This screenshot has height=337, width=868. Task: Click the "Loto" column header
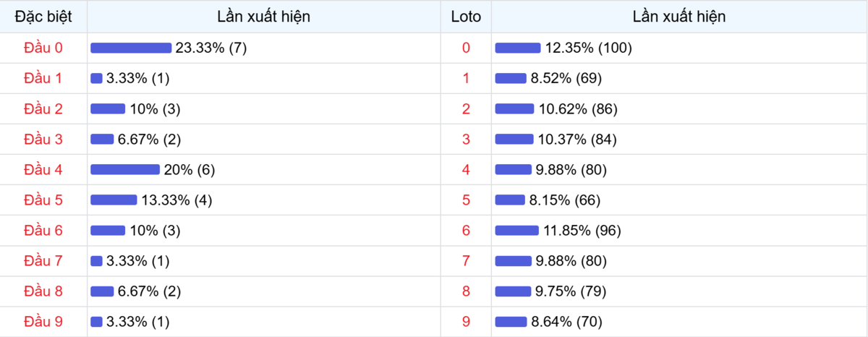tap(466, 16)
